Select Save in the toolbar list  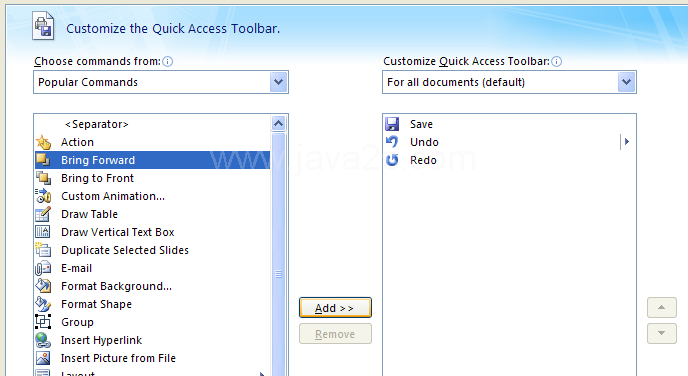[421, 124]
